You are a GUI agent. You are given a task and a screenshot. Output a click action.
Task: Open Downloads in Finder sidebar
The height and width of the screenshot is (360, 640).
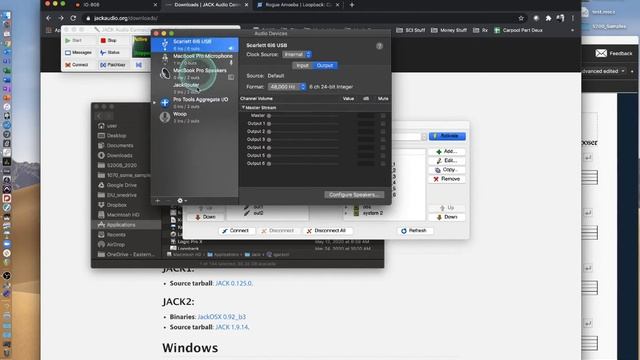pos(119,156)
